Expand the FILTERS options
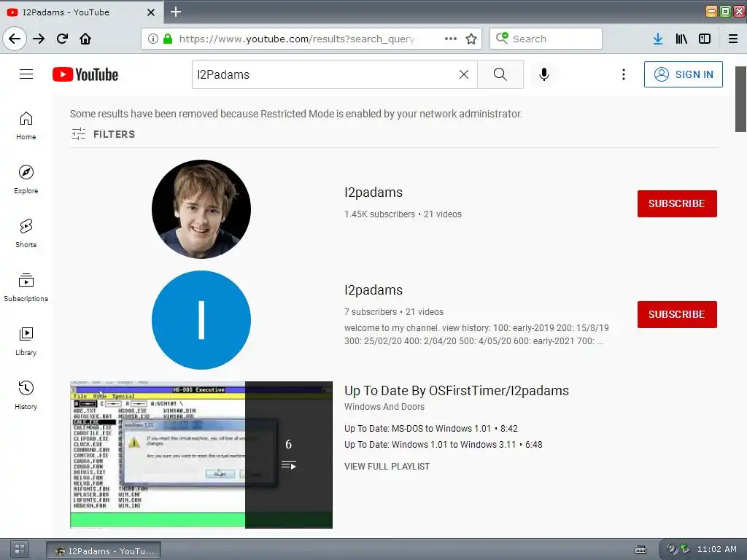Screen dimensions: 747x560 [104, 134]
